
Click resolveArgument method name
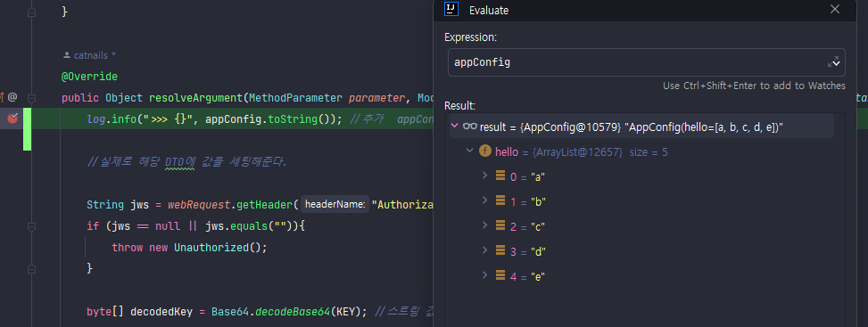[x=196, y=98]
